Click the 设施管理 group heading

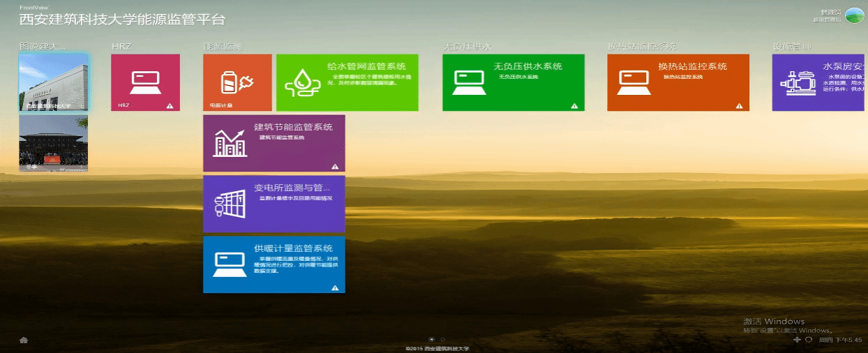click(792, 47)
